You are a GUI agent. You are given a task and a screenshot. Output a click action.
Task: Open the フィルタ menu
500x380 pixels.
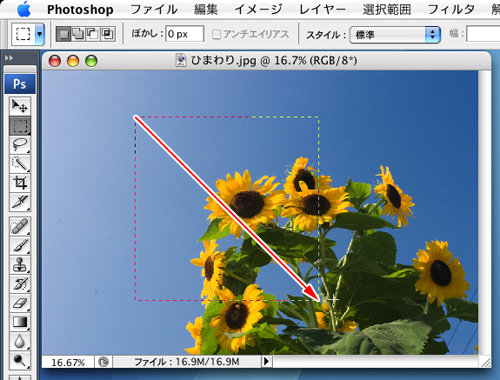[450, 9]
